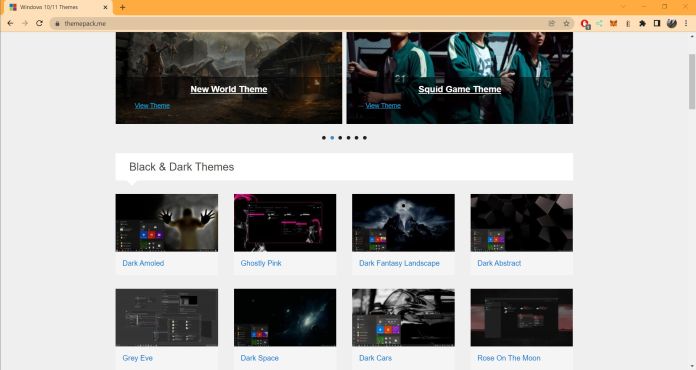Click the Ghostly Pink link
The image size is (696, 370).
(x=261, y=263)
